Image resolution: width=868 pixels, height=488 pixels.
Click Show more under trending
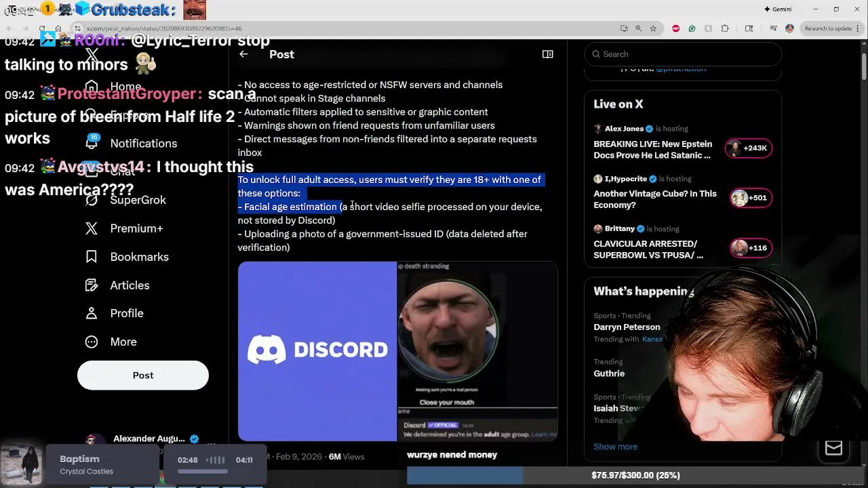click(x=615, y=447)
